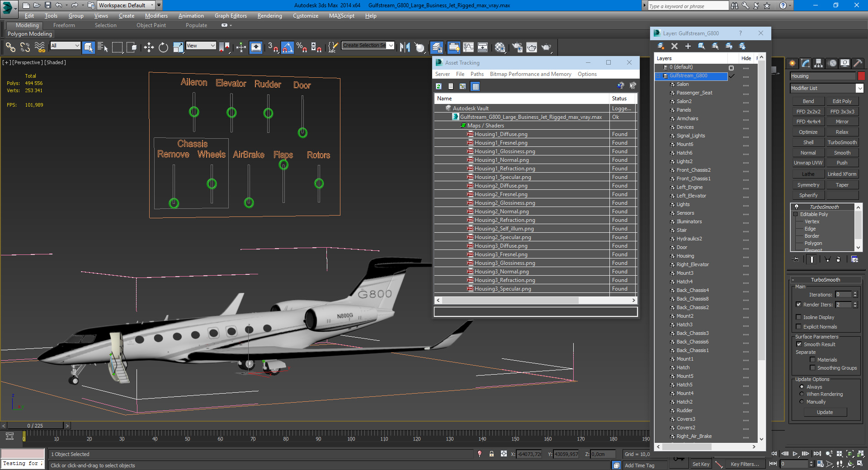This screenshot has width=868, height=470.
Task: Click Freeze/Unfreeze All Layers icon
Action: point(742,46)
